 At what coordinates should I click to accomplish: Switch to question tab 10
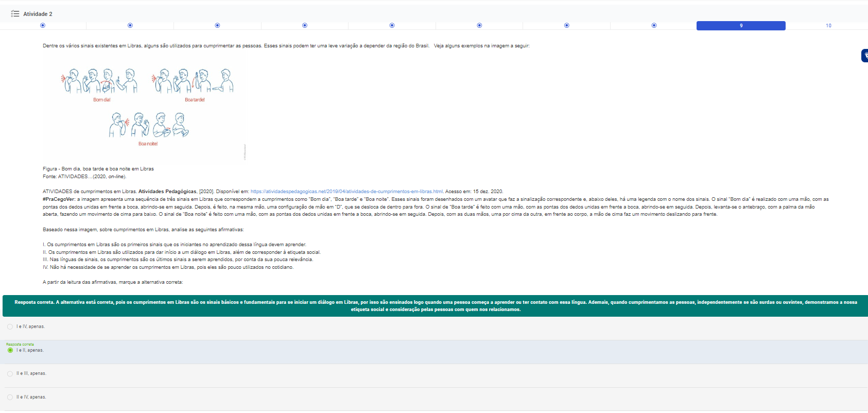pyautogui.click(x=828, y=26)
